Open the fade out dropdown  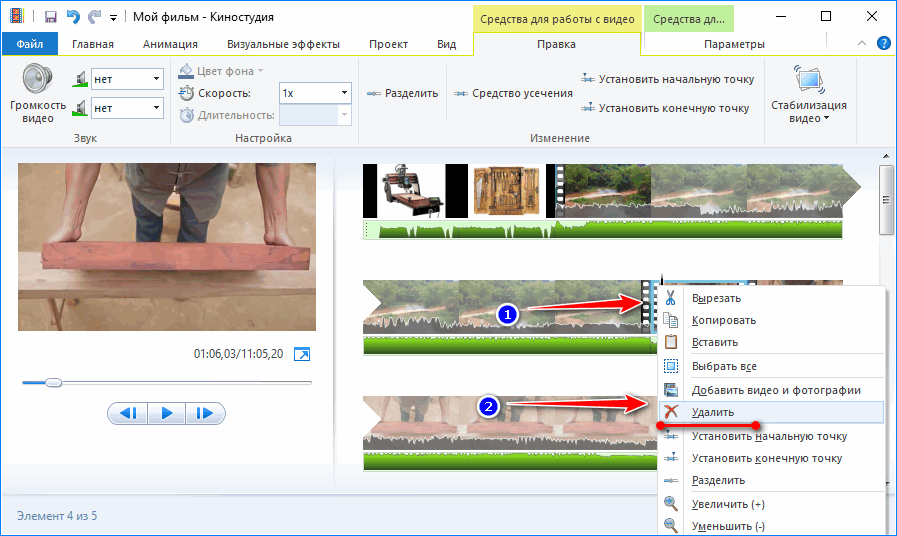click(156, 107)
